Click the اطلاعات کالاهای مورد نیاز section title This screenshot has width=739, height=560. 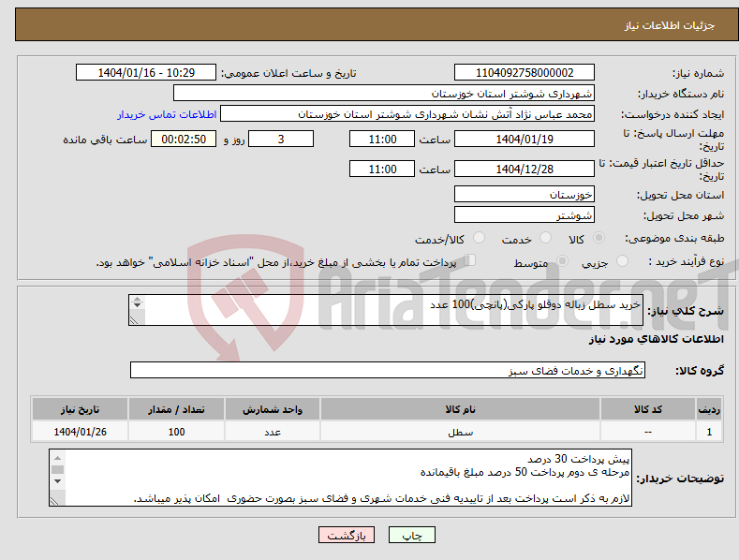pos(656,339)
